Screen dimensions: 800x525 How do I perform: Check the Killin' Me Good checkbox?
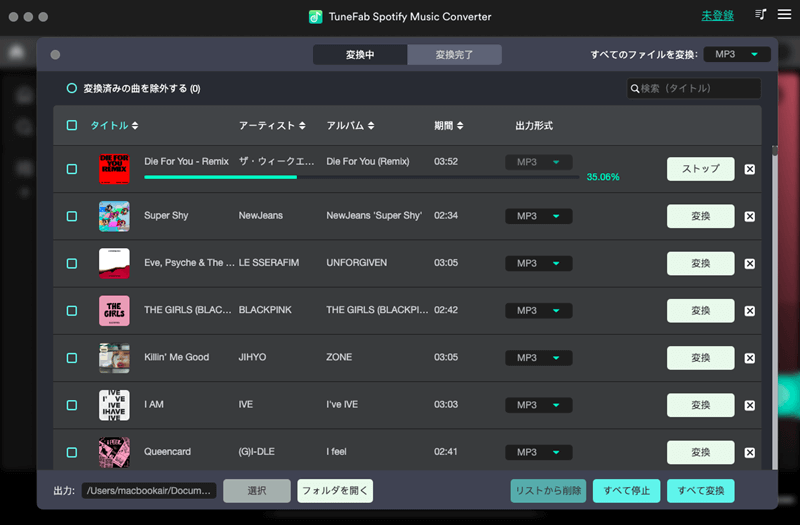(x=72, y=358)
